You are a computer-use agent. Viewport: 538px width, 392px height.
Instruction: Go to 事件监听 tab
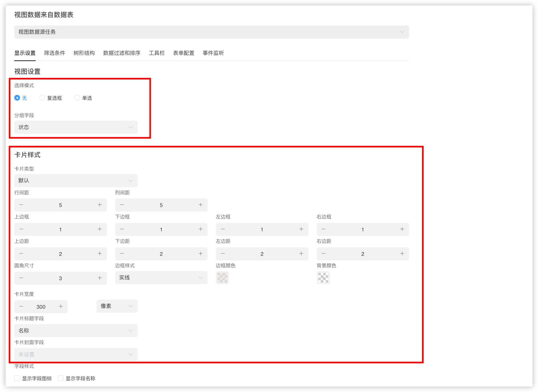tap(213, 53)
